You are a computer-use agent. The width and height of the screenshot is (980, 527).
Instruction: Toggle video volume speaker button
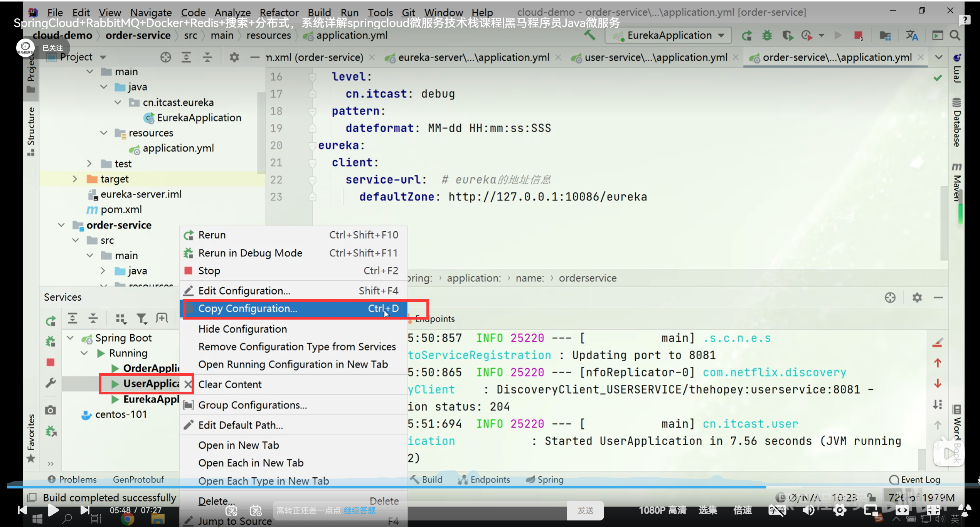point(808,510)
